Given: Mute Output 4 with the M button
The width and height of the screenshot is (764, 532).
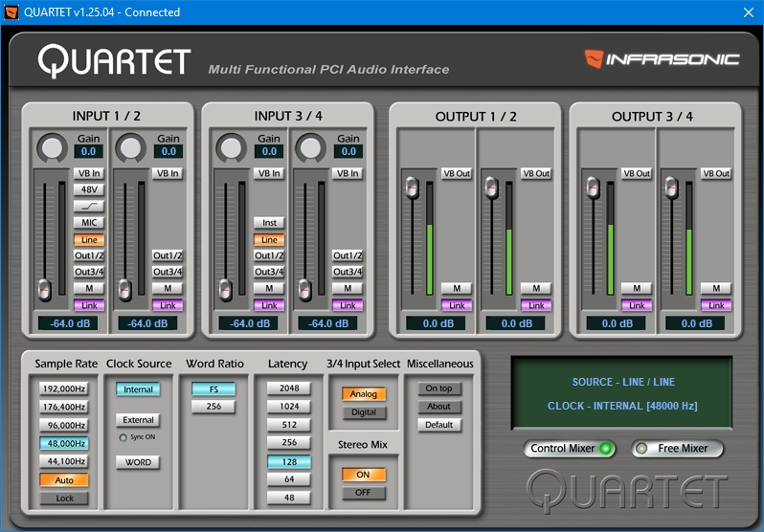Looking at the screenshot, I should (x=716, y=288).
